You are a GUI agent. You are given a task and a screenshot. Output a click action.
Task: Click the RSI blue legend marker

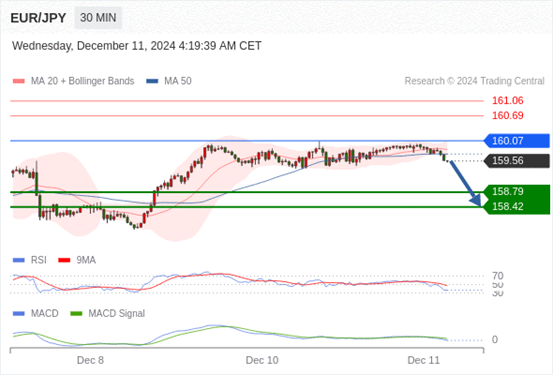click(x=19, y=260)
